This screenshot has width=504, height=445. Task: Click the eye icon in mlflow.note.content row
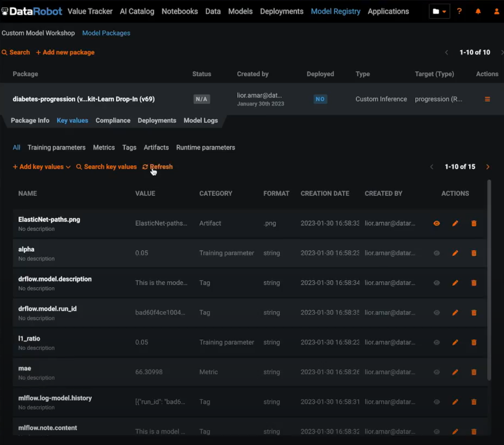pos(437,431)
